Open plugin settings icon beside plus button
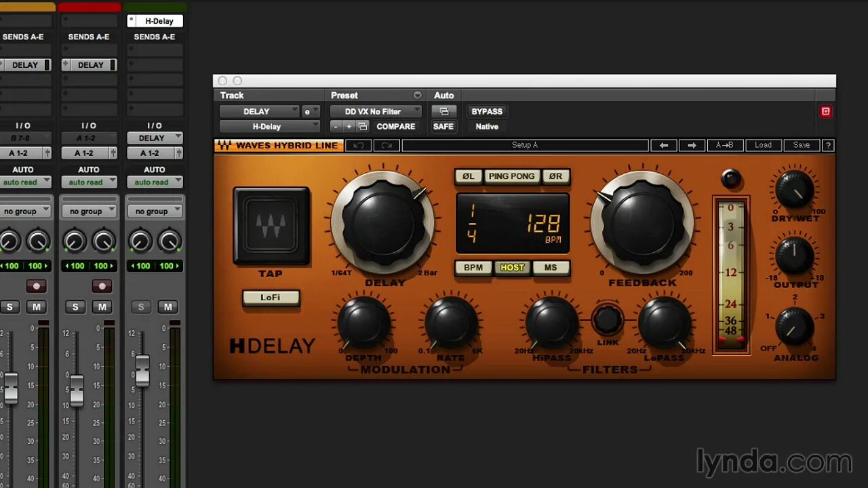The image size is (868, 488). tap(363, 127)
